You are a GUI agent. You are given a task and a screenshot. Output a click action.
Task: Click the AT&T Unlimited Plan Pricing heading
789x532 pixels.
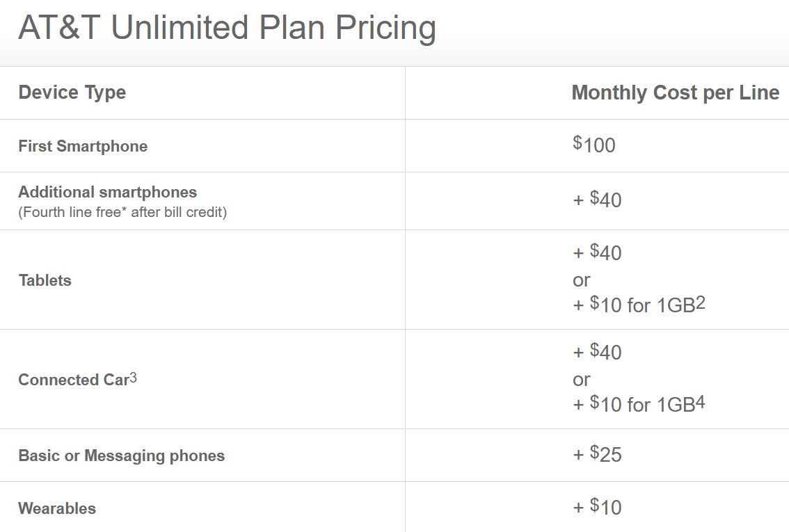(227, 28)
